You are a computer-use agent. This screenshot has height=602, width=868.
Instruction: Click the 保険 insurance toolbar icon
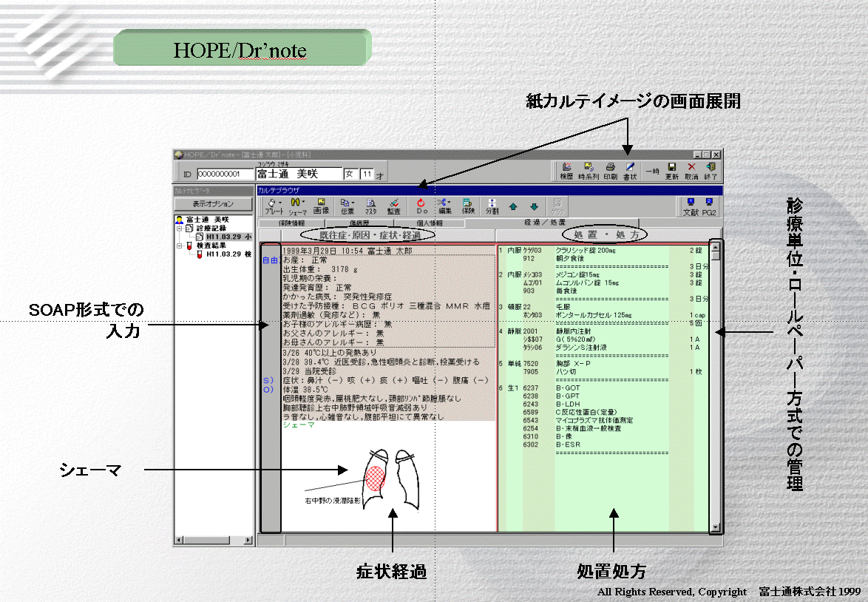click(468, 205)
